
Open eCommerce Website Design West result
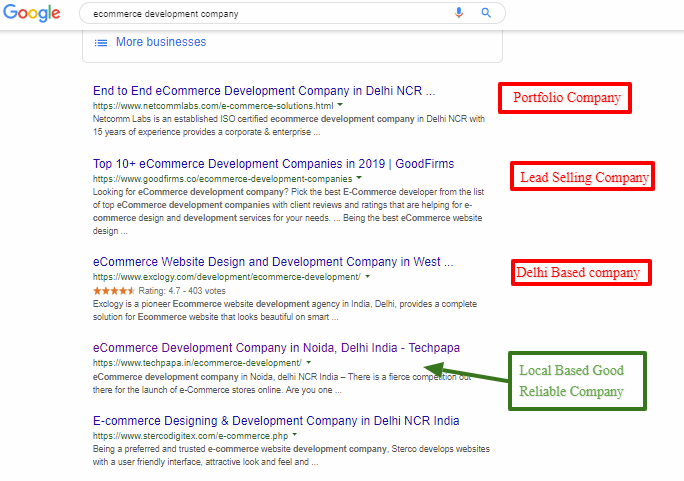tap(273, 262)
